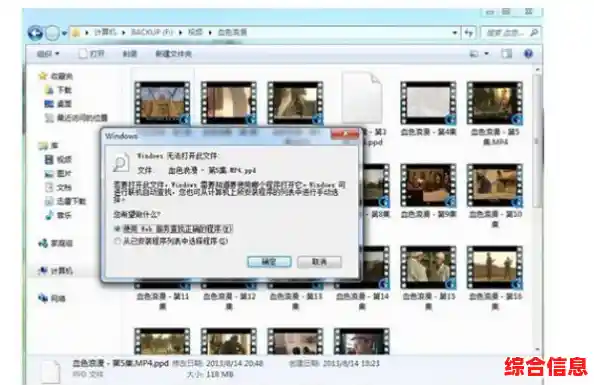
Task: Open 下载 in the navigation pane
Action: 58,90
